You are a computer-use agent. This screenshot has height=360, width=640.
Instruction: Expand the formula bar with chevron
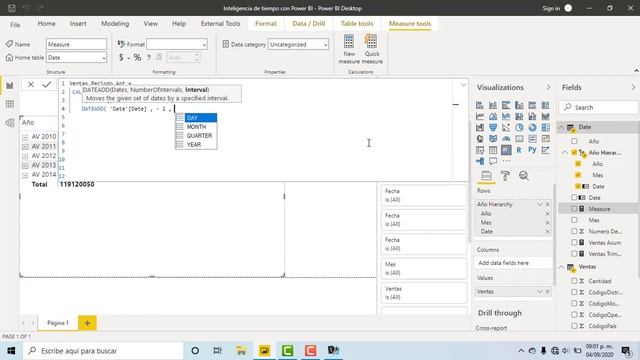point(463,85)
